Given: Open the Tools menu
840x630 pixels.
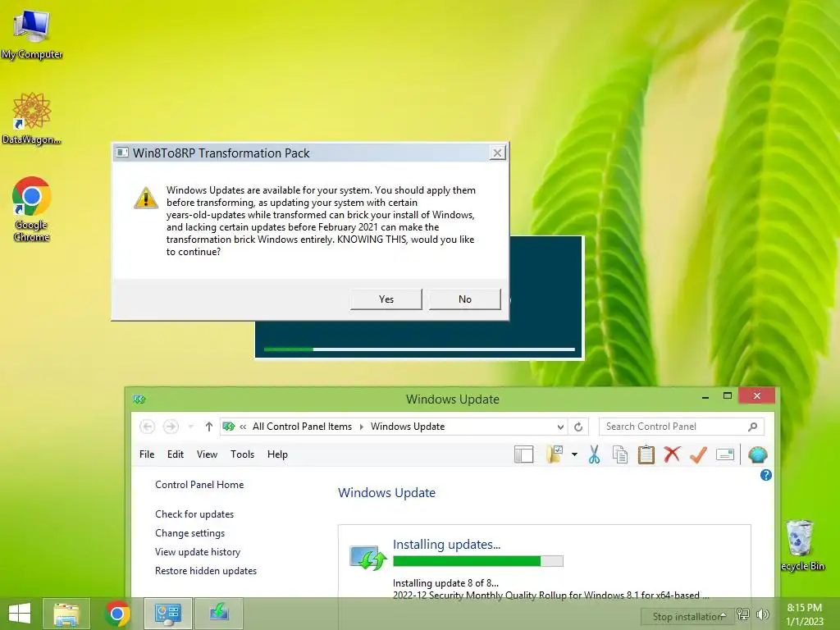Looking at the screenshot, I should click(x=242, y=454).
